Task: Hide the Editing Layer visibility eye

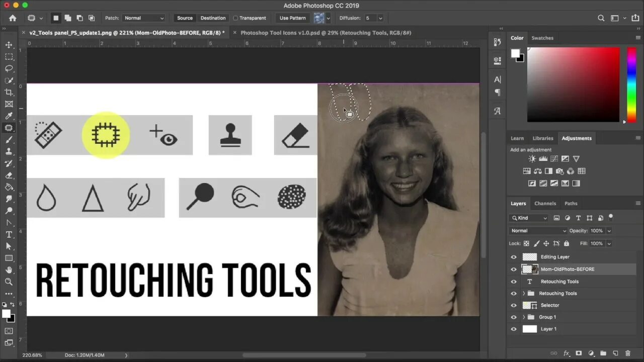Action: pyautogui.click(x=514, y=257)
